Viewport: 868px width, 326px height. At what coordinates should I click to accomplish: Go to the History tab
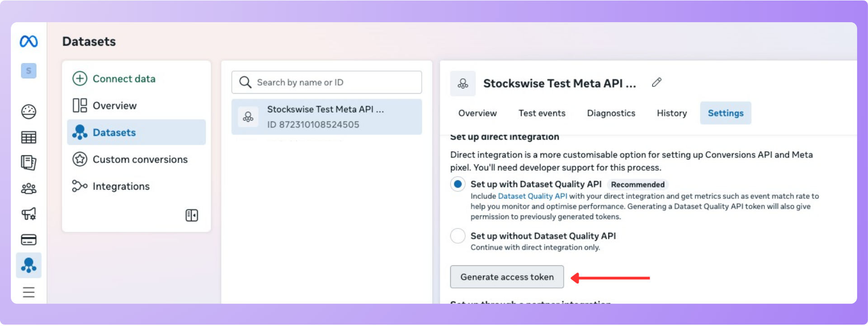pyautogui.click(x=671, y=113)
